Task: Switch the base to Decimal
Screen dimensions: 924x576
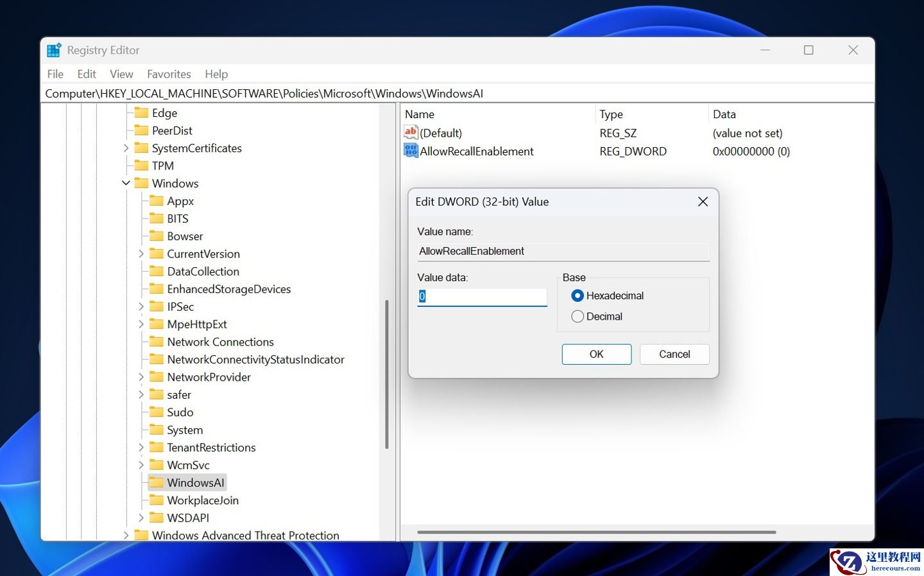Action: (577, 316)
